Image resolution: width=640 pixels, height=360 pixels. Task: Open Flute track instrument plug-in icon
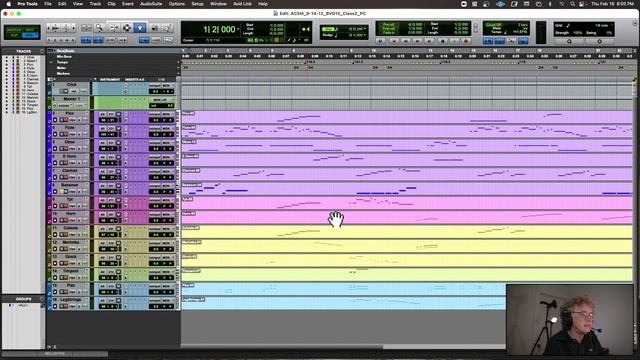118,129
